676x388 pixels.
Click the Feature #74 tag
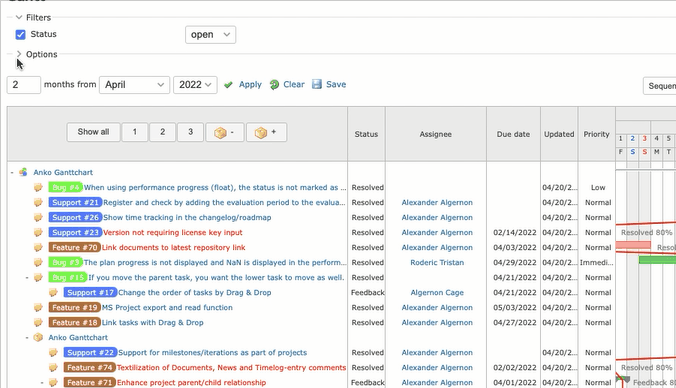point(90,368)
